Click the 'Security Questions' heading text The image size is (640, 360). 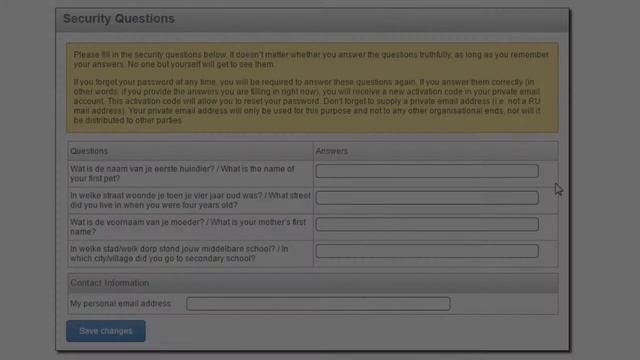119,19
